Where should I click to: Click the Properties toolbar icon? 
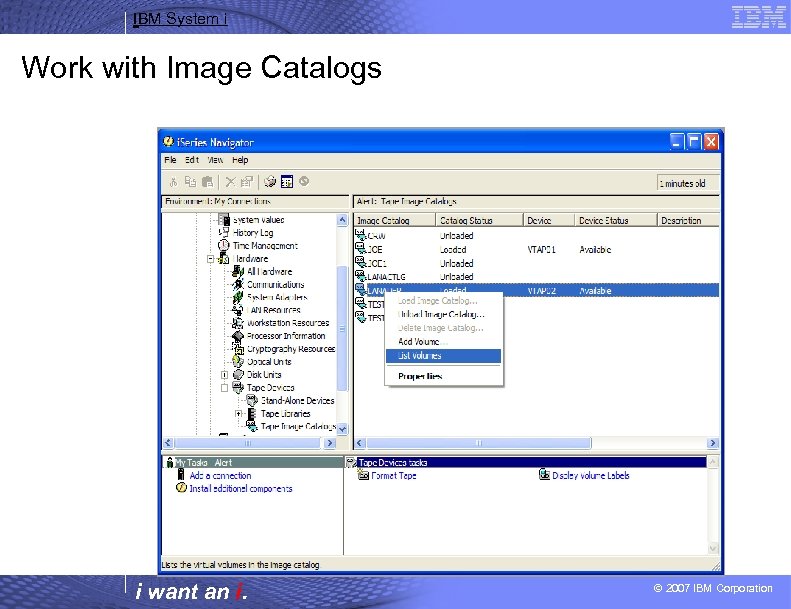coord(247,182)
